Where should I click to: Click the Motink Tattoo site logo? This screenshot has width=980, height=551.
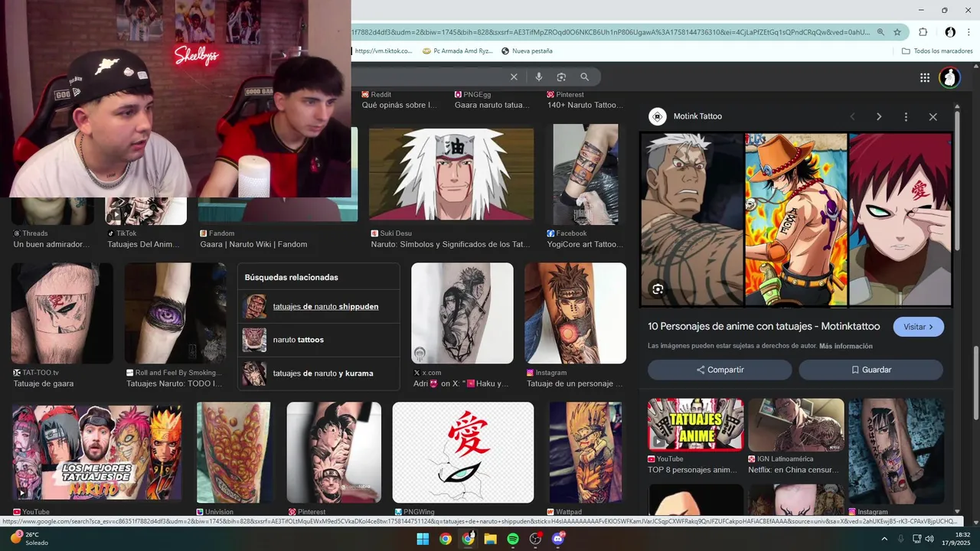(657, 116)
